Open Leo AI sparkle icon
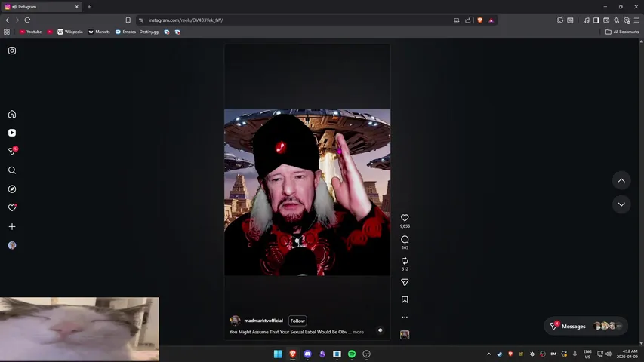Viewport: 644px width, 362px height. click(x=617, y=20)
